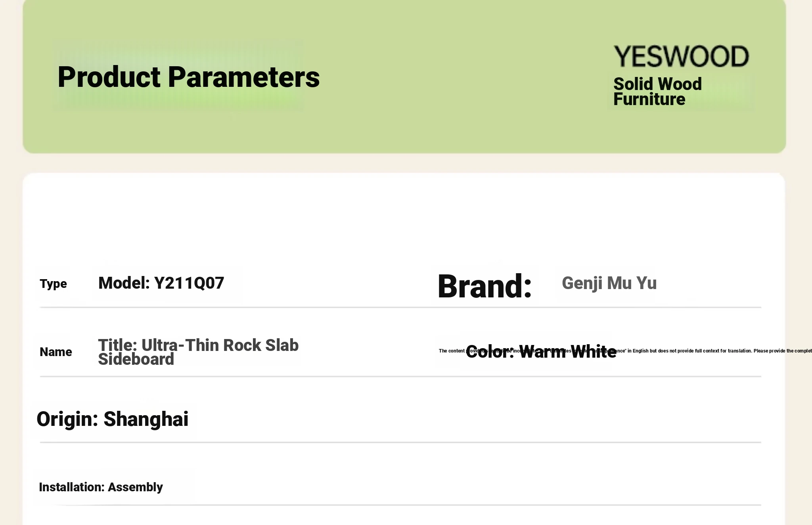Click the Installation: label
Image resolution: width=812 pixels, height=525 pixels.
click(72, 487)
